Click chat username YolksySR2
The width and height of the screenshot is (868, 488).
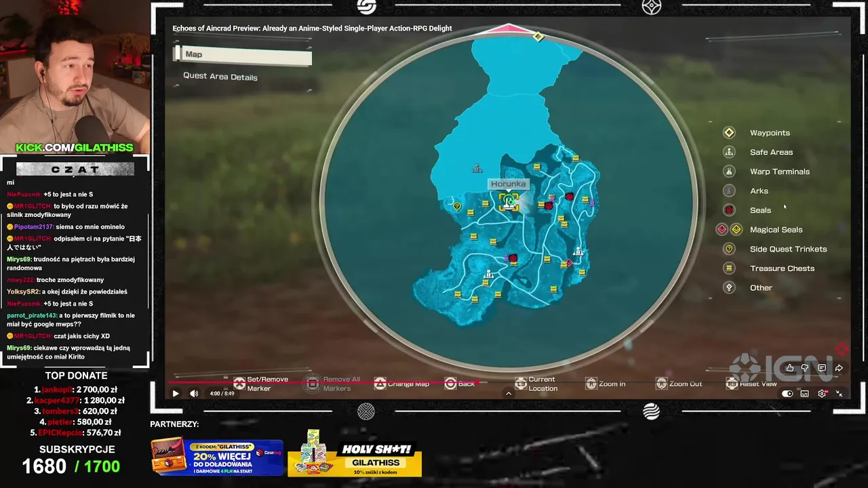pyautogui.click(x=22, y=291)
